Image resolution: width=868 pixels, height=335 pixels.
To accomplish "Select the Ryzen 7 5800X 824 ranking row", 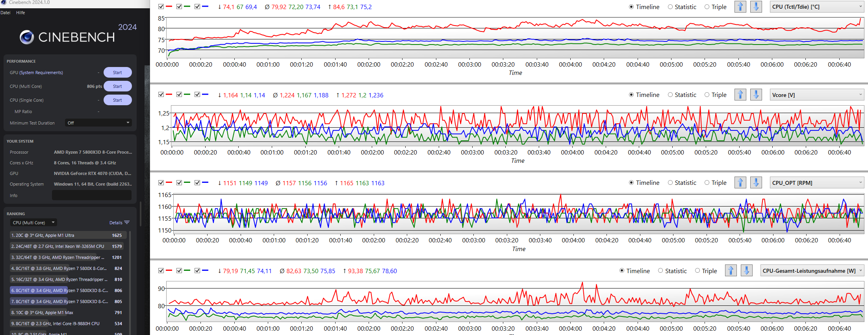I will click(67, 268).
